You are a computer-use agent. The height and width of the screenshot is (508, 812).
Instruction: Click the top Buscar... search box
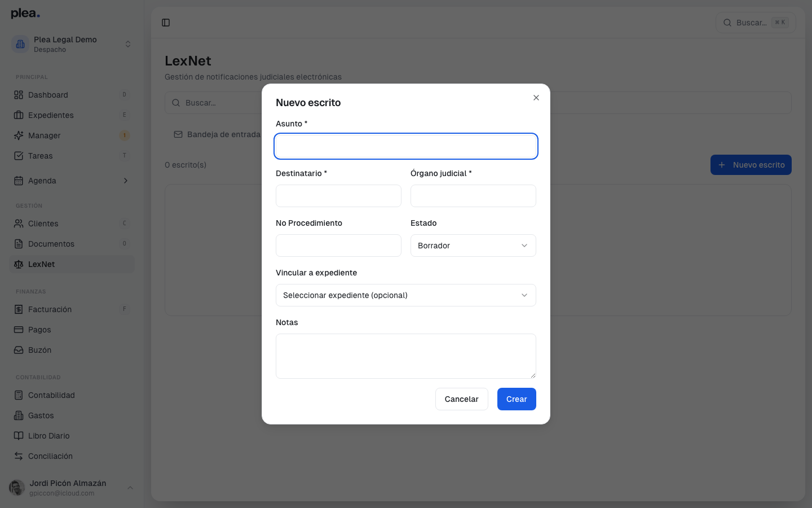pos(756,23)
